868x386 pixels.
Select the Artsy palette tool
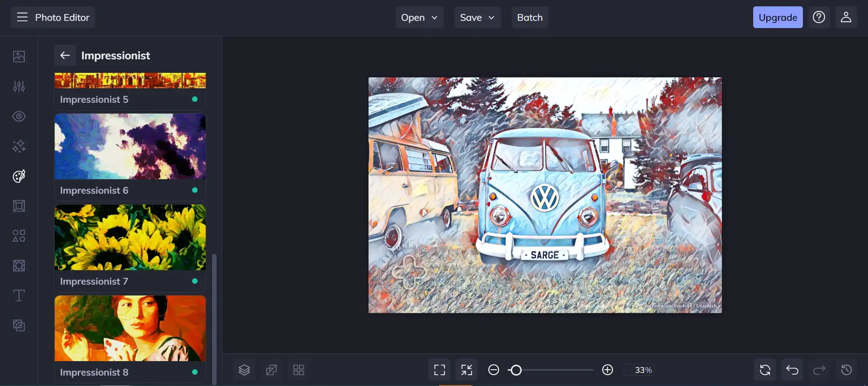coord(19,176)
